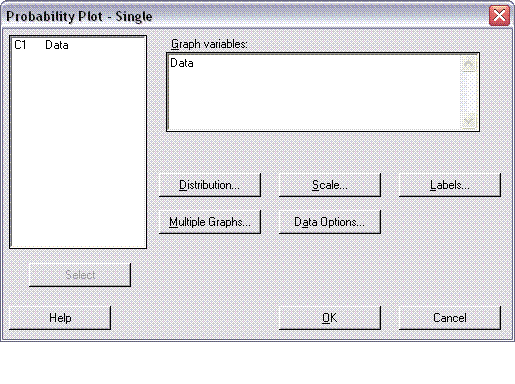
Task: Click the Graph variables scroll down arrow
Action: coord(468,121)
